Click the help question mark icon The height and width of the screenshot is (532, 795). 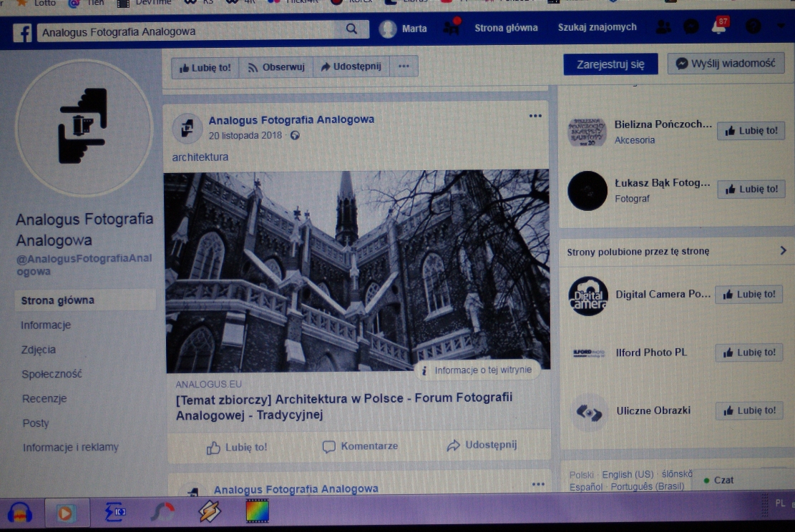(x=753, y=26)
